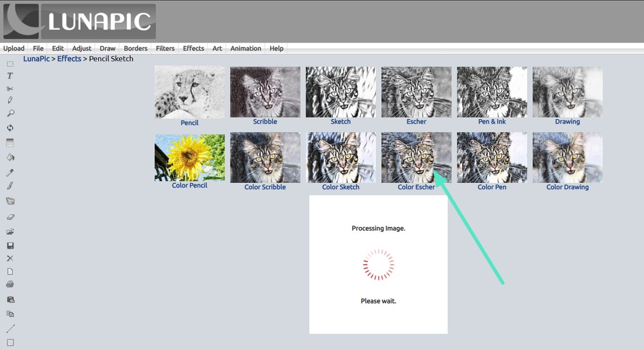Image resolution: width=644 pixels, height=350 pixels.
Task: Select the square shape tool
Action: tap(10, 343)
